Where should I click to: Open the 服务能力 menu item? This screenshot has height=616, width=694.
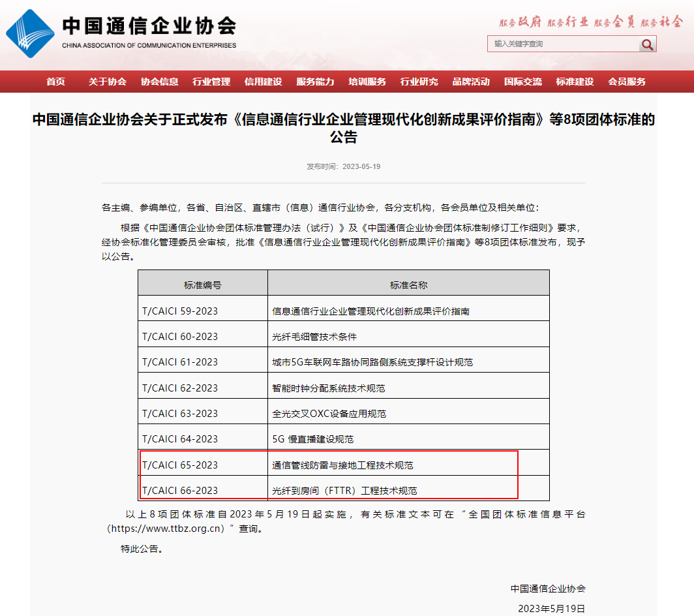coord(316,82)
